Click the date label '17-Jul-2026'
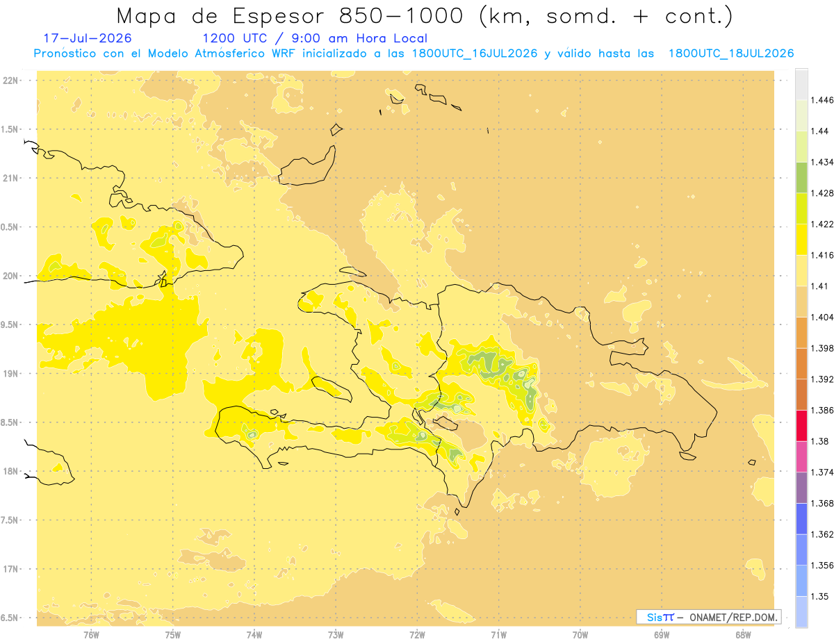Image resolution: width=834 pixels, height=644 pixels. pyautogui.click(x=87, y=38)
